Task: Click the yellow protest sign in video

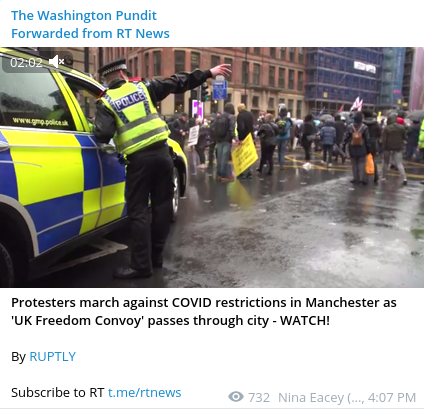Action: tap(244, 154)
